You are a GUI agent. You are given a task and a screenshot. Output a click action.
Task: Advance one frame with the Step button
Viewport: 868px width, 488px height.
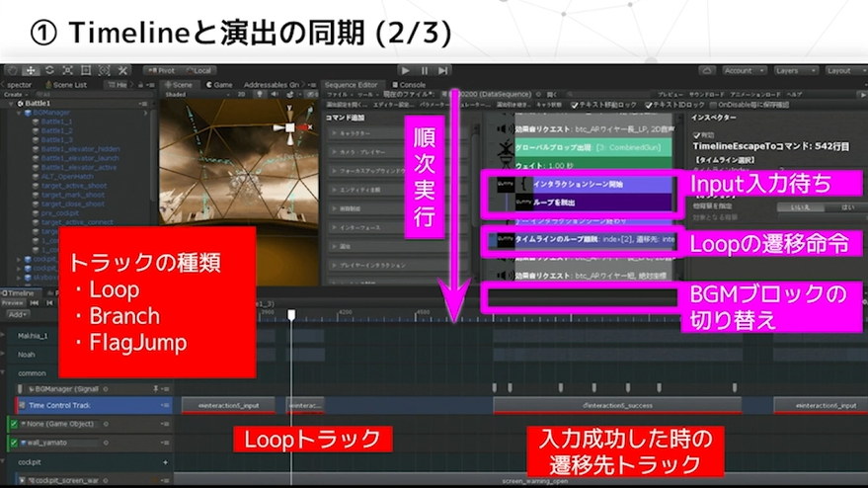(x=442, y=70)
